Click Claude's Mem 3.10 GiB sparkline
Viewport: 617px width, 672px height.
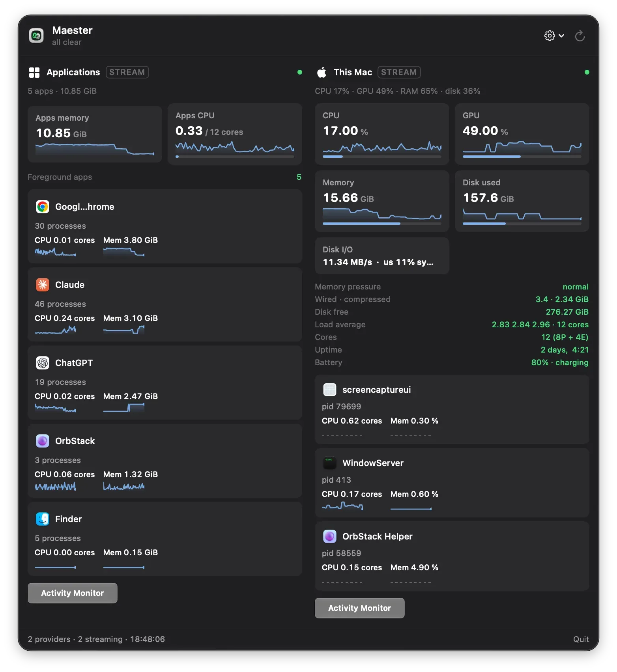click(124, 330)
